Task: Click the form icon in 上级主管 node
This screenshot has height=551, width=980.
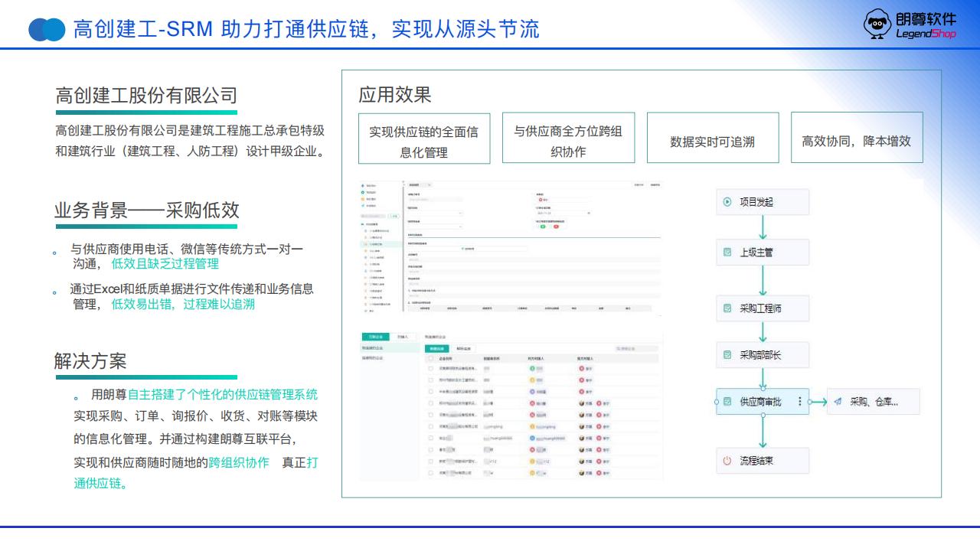Action: [727, 252]
